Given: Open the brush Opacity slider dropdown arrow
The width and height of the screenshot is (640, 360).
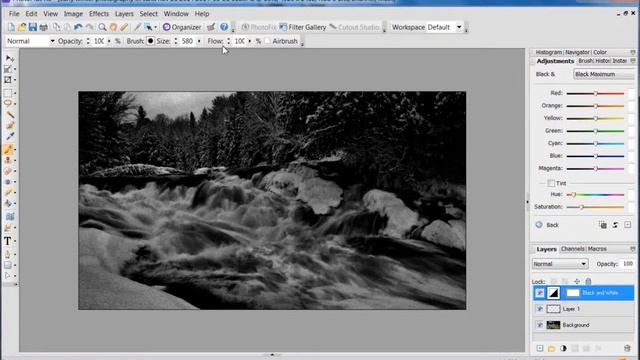Looking at the screenshot, I should [x=109, y=41].
